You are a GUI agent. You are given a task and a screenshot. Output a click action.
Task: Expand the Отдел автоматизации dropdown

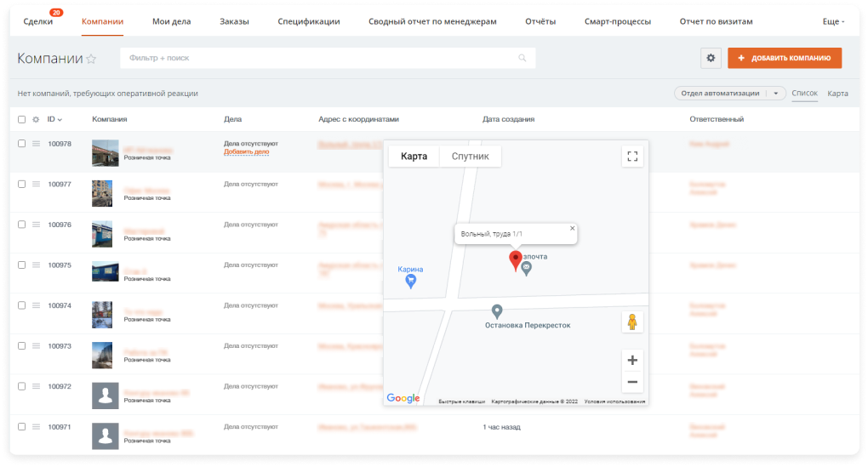coord(775,94)
